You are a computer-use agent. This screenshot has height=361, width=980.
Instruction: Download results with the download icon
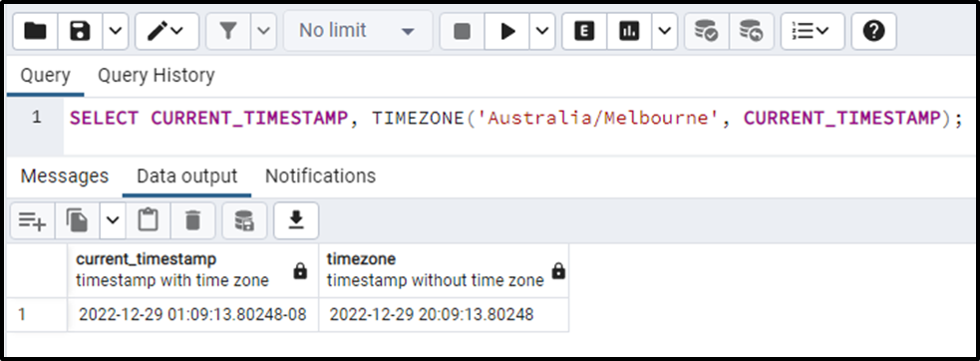tap(296, 220)
